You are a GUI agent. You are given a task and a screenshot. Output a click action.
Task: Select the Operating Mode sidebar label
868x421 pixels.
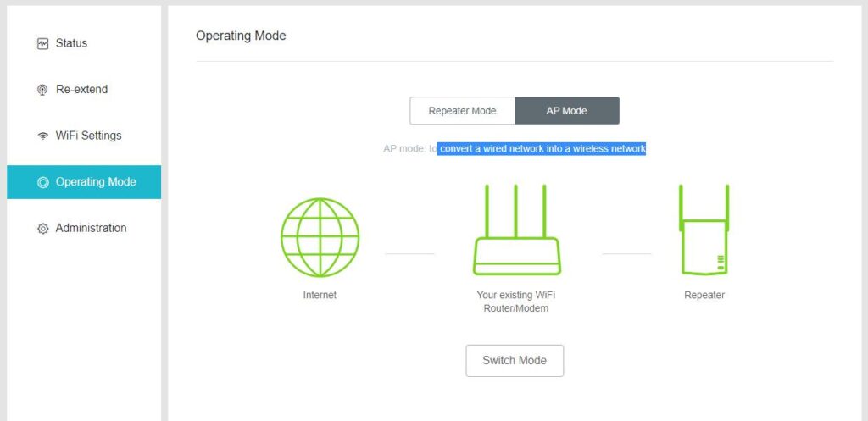coord(95,182)
